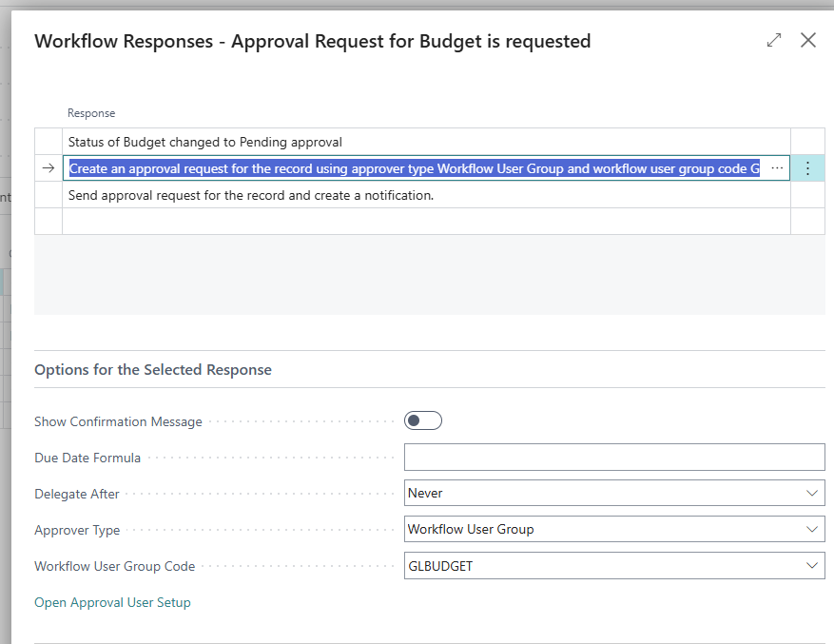Select 'Status of Budget changed to Pending approval' row

point(205,142)
